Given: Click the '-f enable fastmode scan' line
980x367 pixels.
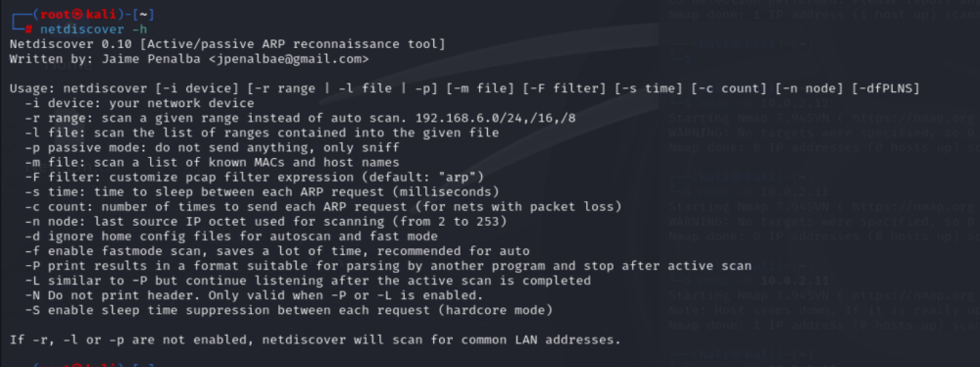Looking at the screenshot, I should pyautogui.click(x=277, y=251).
